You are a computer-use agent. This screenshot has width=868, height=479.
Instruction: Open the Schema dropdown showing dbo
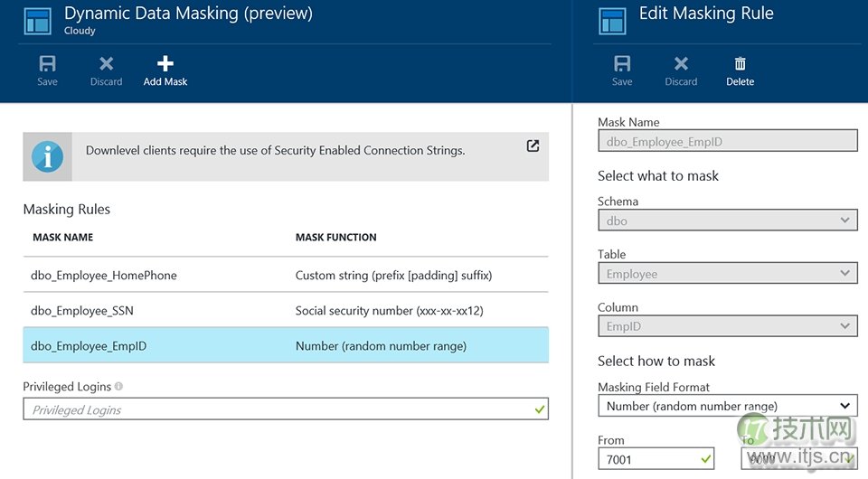[727, 221]
